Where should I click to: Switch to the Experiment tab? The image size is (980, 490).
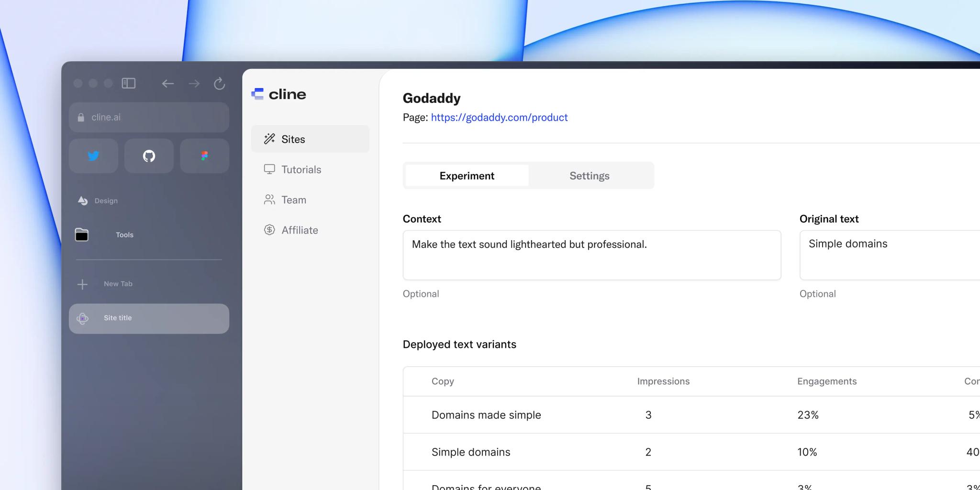pos(467,176)
